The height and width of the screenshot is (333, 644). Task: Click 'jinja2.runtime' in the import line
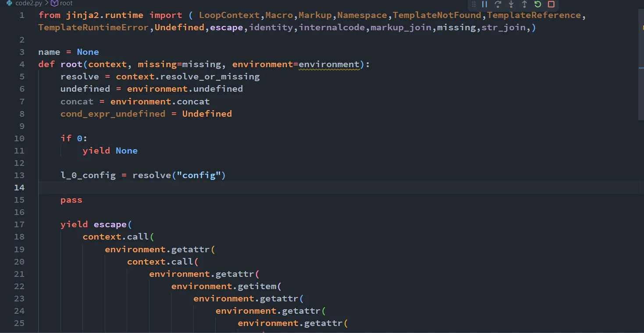pos(105,15)
